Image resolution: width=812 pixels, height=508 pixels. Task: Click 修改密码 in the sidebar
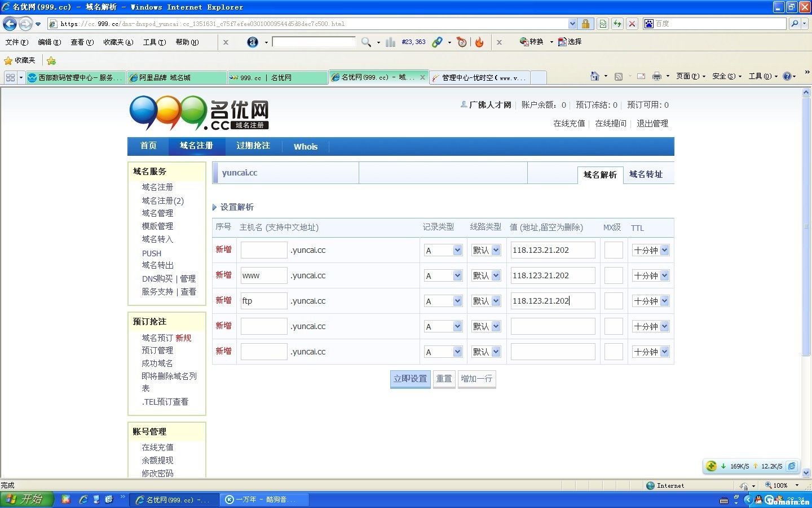coord(157,473)
